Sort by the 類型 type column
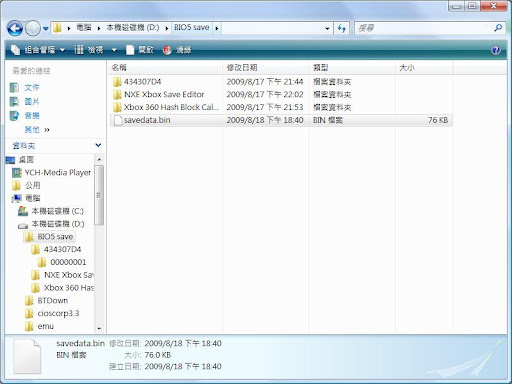Screen dimensions: 512x384 352,68
